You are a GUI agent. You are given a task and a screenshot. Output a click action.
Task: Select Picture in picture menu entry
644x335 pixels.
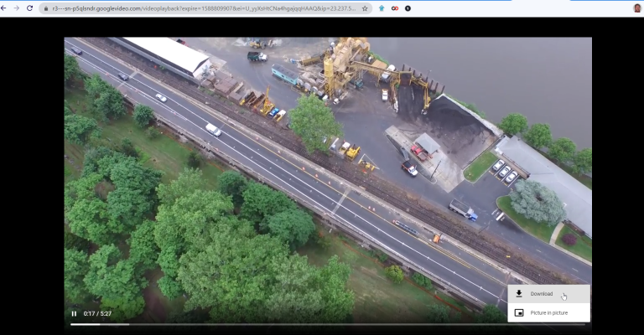tap(548, 312)
